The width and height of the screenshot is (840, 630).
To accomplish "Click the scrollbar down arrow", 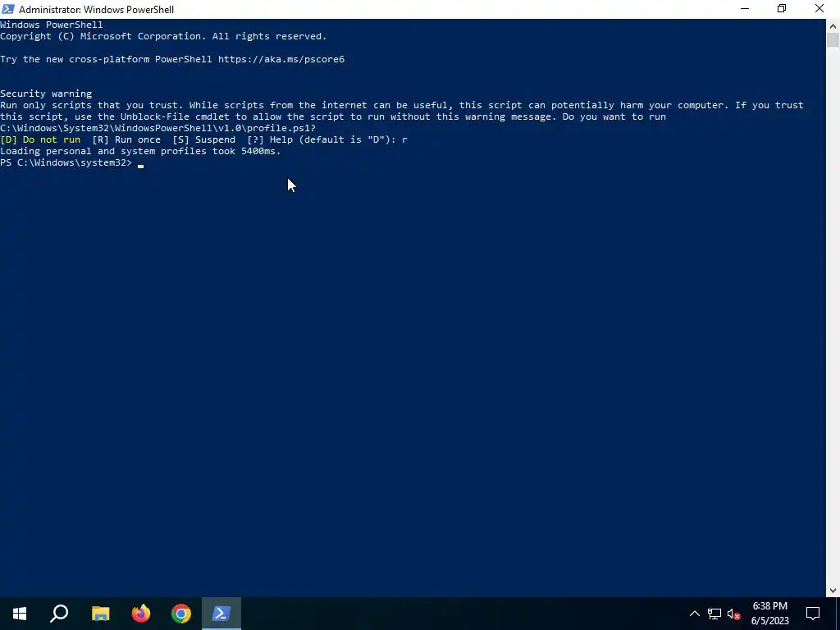I will pyautogui.click(x=833, y=591).
